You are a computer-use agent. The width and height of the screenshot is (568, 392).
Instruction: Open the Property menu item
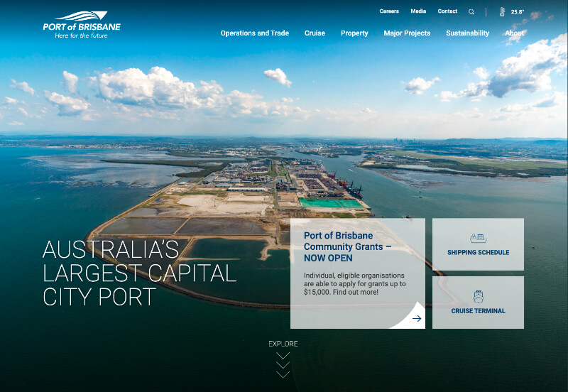(354, 33)
